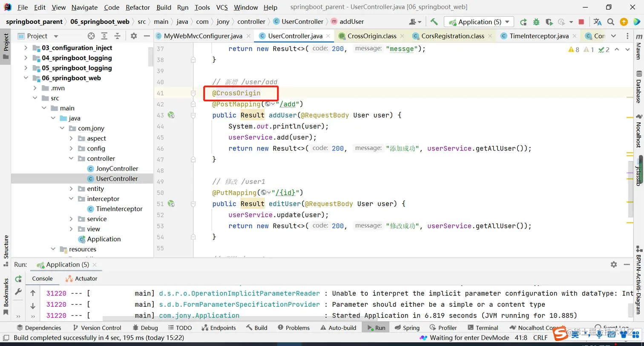Switch to CorsRegistration.class tab
This screenshot has width=644, height=346.
point(453,36)
